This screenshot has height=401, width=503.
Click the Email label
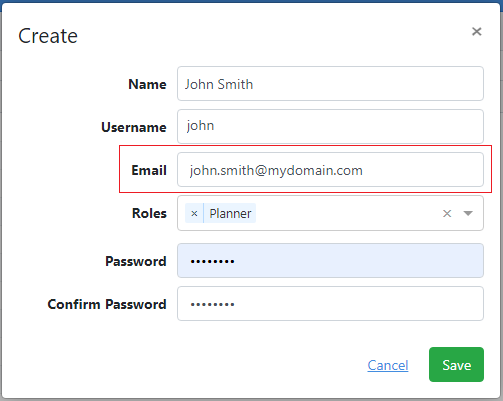[149, 170]
